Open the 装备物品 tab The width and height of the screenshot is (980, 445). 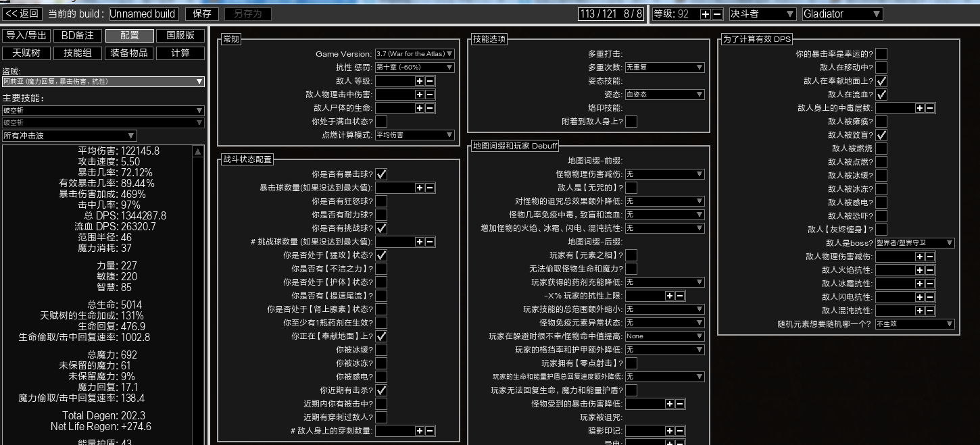click(129, 53)
